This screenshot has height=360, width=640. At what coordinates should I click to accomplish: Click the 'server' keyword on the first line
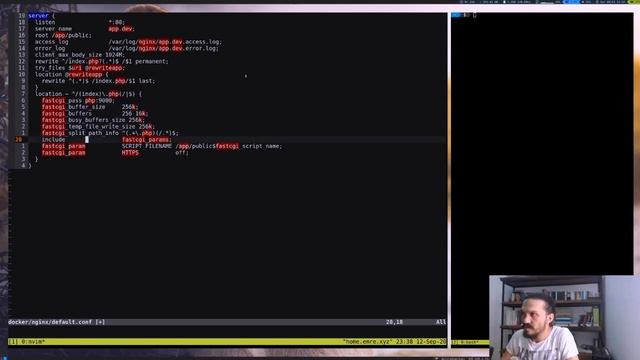(x=38, y=16)
